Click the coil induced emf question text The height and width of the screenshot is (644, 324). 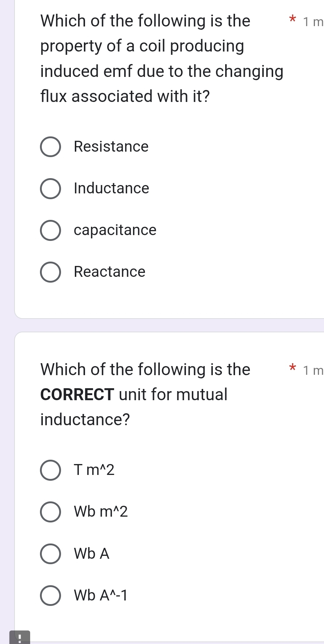tap(162, 58)
